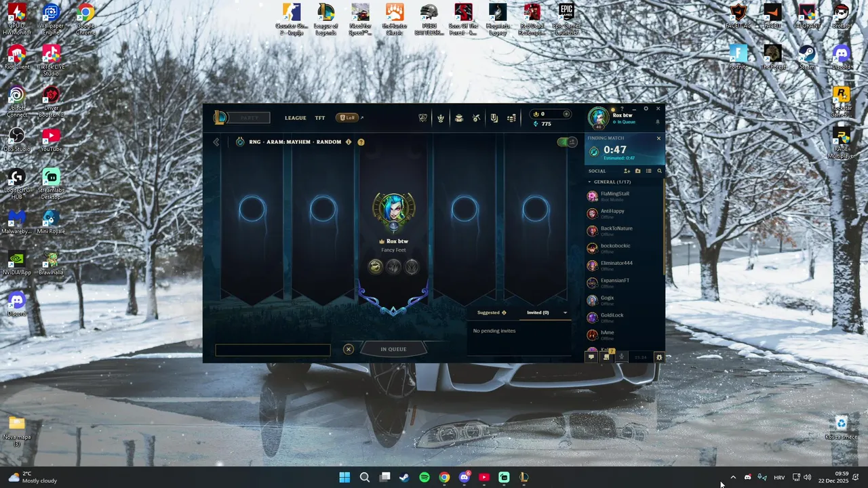This screenshot has width=868, height=488.
Task: Click the League of Legends logo home icon
Action: coord(220,117)
